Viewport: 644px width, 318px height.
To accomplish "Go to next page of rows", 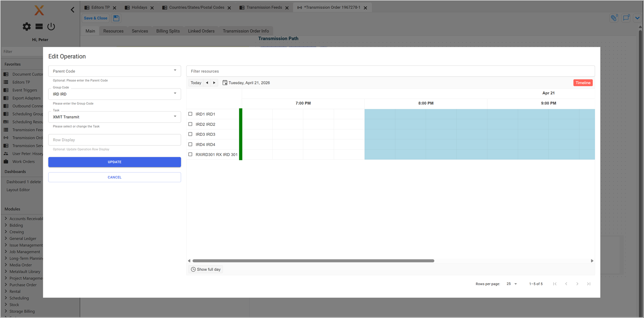I will tap(577, 284).
